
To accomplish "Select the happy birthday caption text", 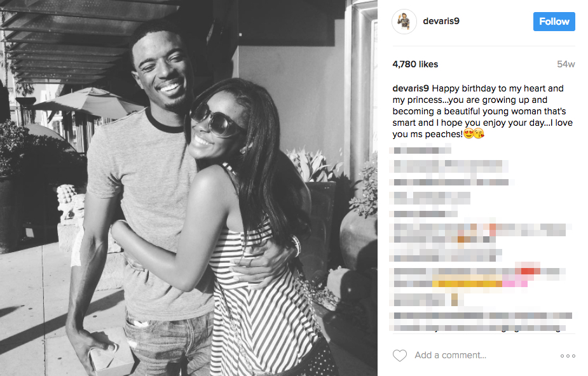I will point(482,111).
